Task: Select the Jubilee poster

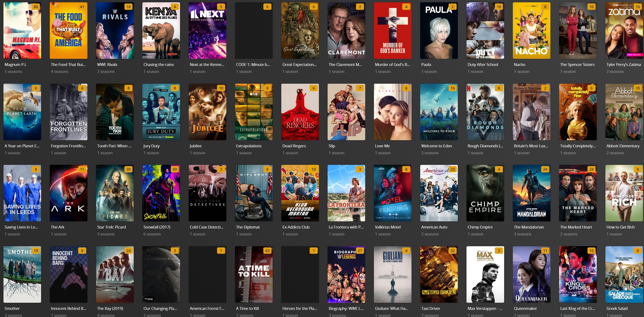Action: click(208, 112)
